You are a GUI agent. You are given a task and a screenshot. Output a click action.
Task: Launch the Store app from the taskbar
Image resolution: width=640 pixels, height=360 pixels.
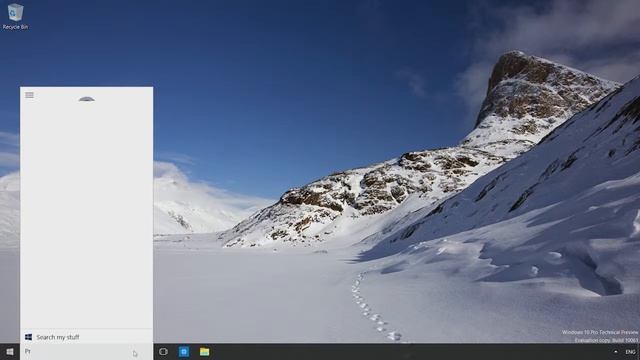coord(184,351)
